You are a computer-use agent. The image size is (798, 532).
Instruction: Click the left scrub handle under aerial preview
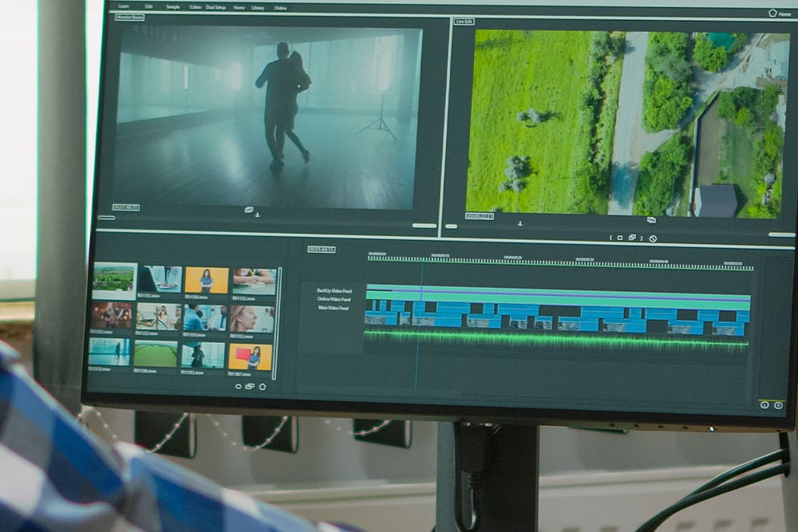click(452, 227)
